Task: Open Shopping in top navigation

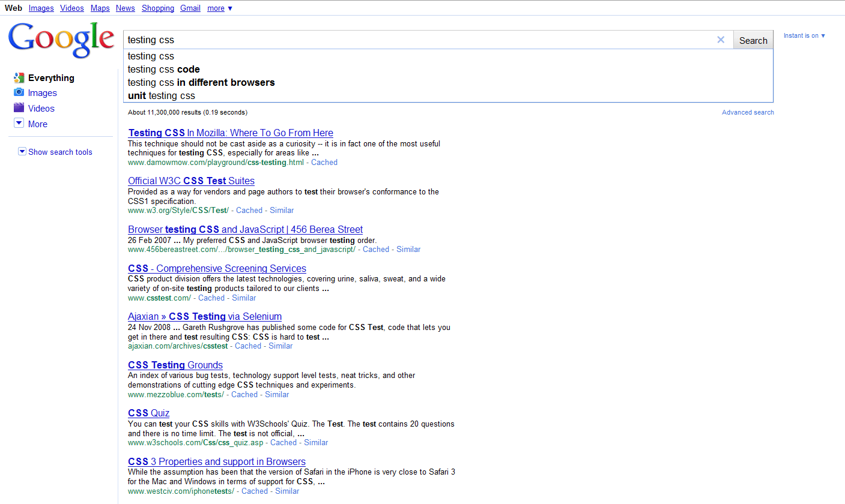Action: 158,8
